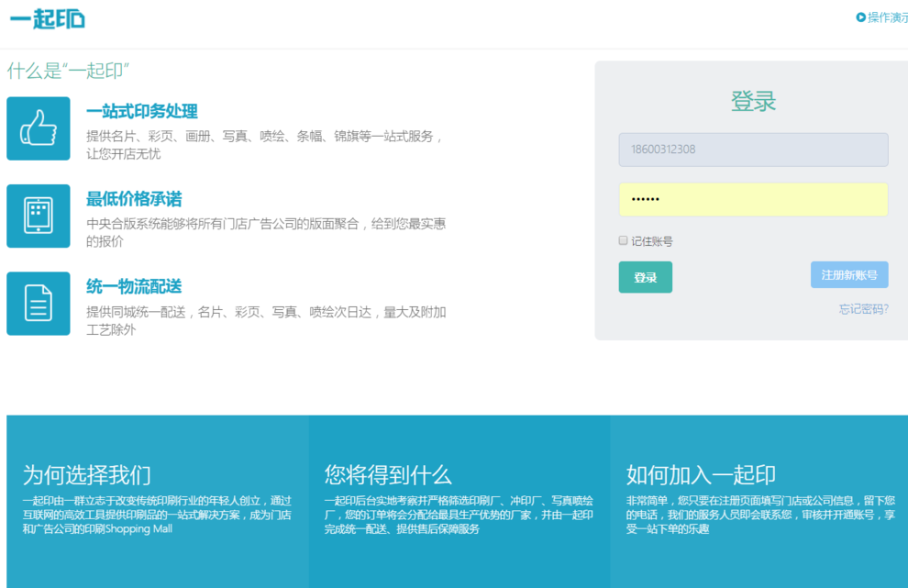The width and height of the screenshot is (908, 588).
Task: Click the document icon for 统一物流配送
Action: click(x=39, y=304)
